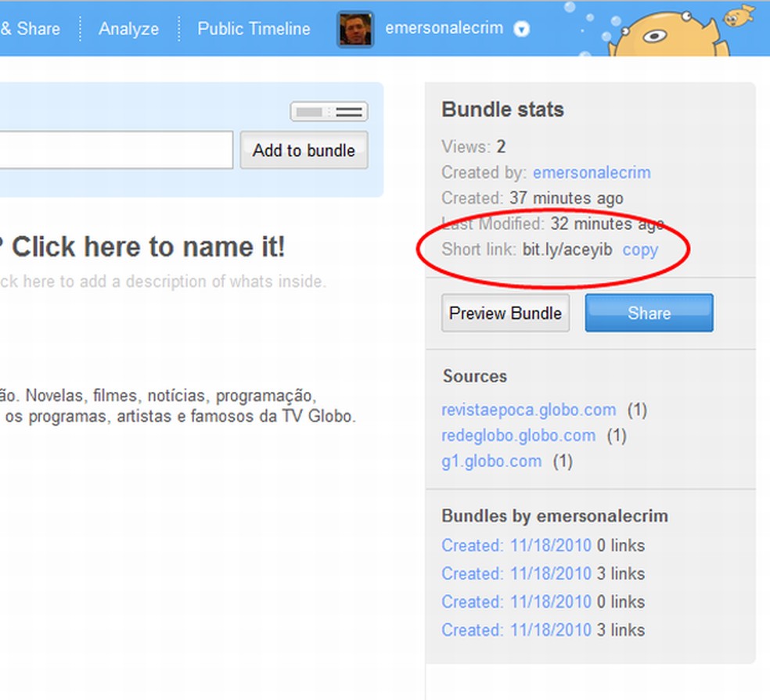Open the g1.globo.com source link
Image resolution: width=770 pixels, height=700 pixels.
pyautogui.click(x=491, y=461)
